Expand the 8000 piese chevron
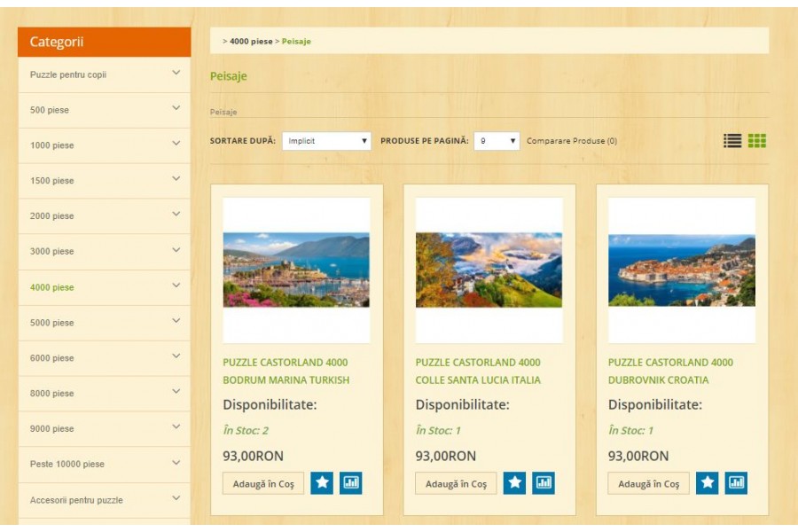 [x=176, y=392]
